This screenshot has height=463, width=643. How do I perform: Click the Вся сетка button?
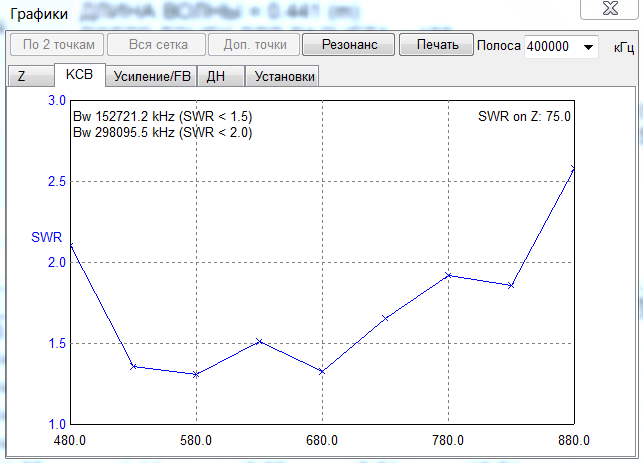(156, 44)
